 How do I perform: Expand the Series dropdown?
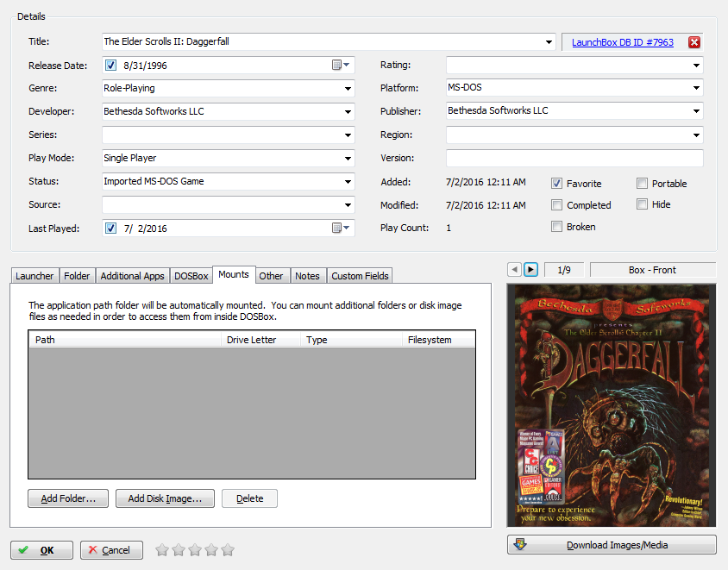pos(348,135)
